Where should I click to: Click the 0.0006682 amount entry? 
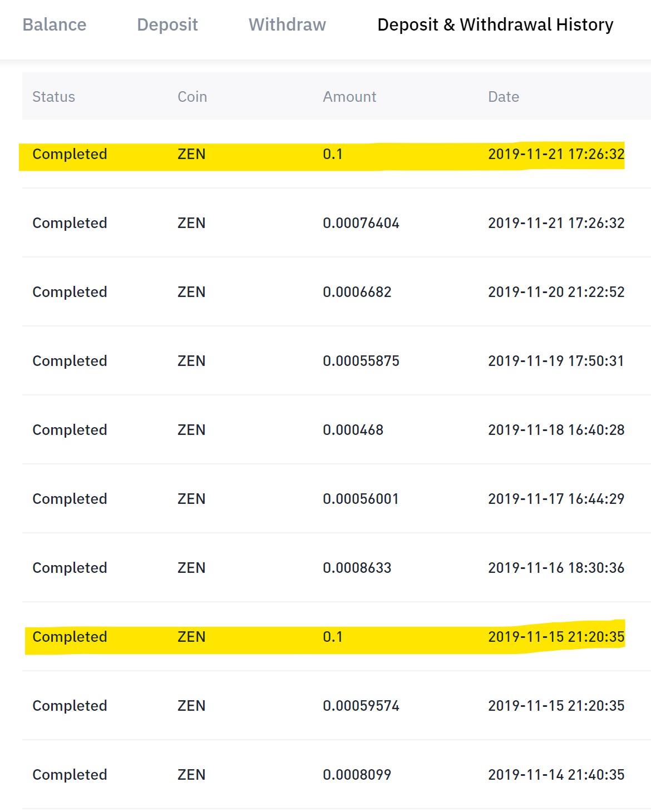point(357,292)
